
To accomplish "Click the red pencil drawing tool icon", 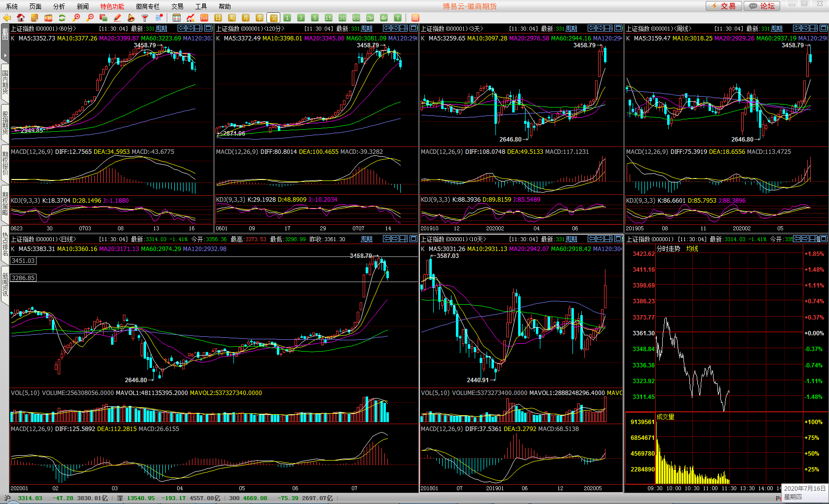I will (x=117, y=18).
